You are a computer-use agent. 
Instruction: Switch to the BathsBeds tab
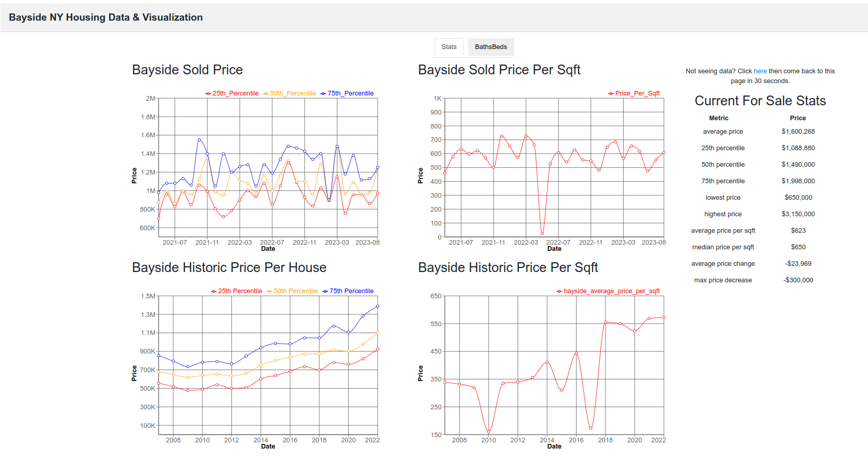491,47
